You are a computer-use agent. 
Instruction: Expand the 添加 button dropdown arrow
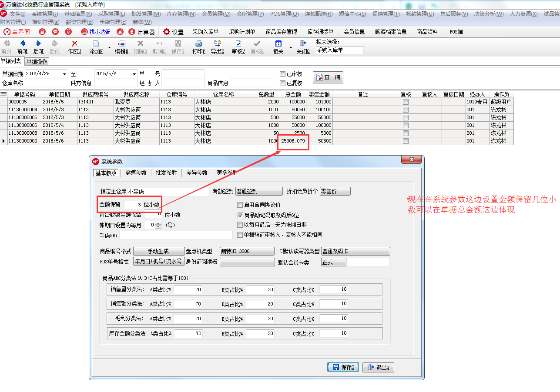(x=109, y=47)
